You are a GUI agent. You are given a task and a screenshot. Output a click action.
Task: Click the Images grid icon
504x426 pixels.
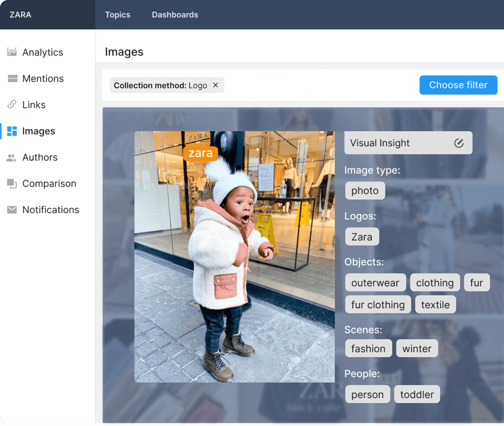[x=12, y=131]
